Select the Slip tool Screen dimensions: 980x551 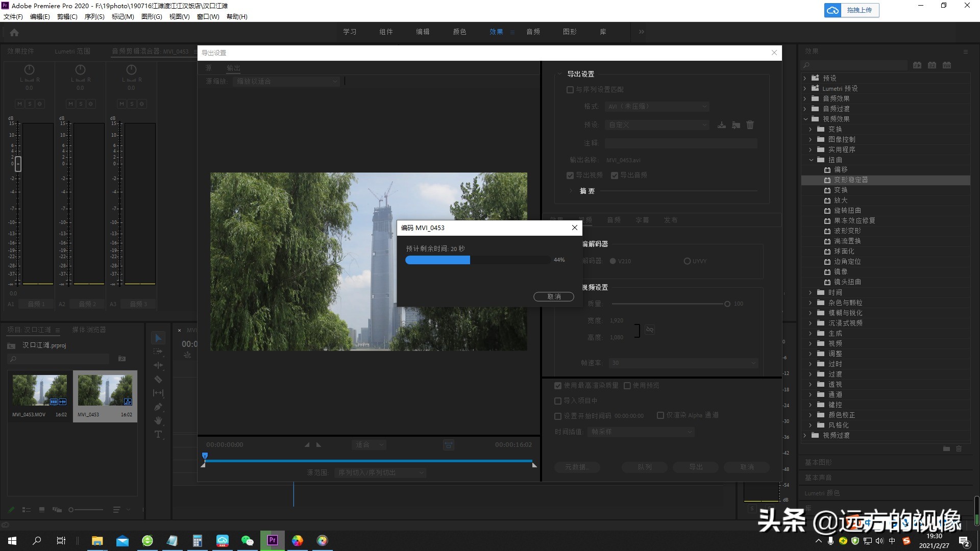coord(158,393)
